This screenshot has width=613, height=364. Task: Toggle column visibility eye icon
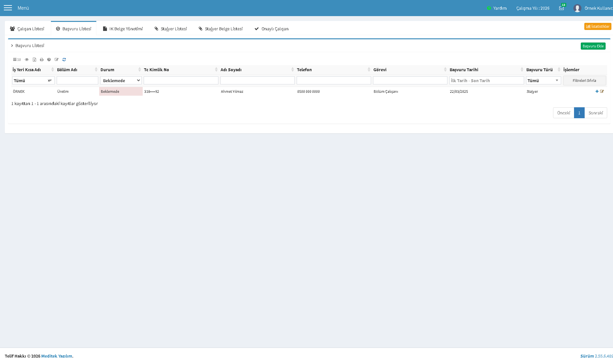point(27,60)
